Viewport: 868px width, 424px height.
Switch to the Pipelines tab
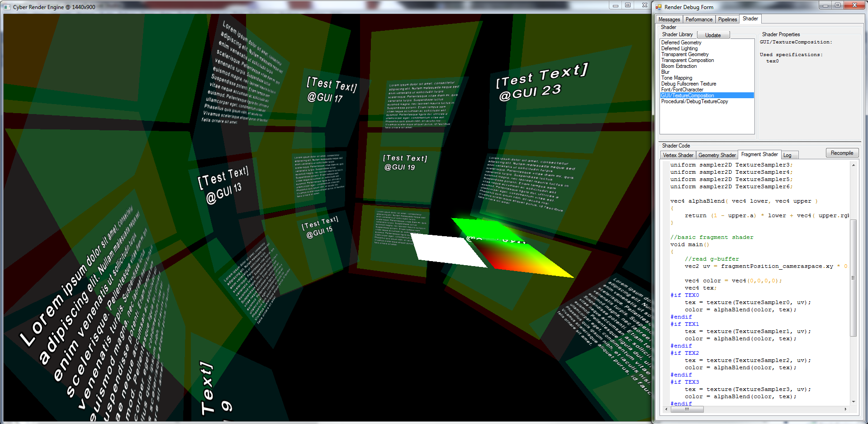(727, 19)
